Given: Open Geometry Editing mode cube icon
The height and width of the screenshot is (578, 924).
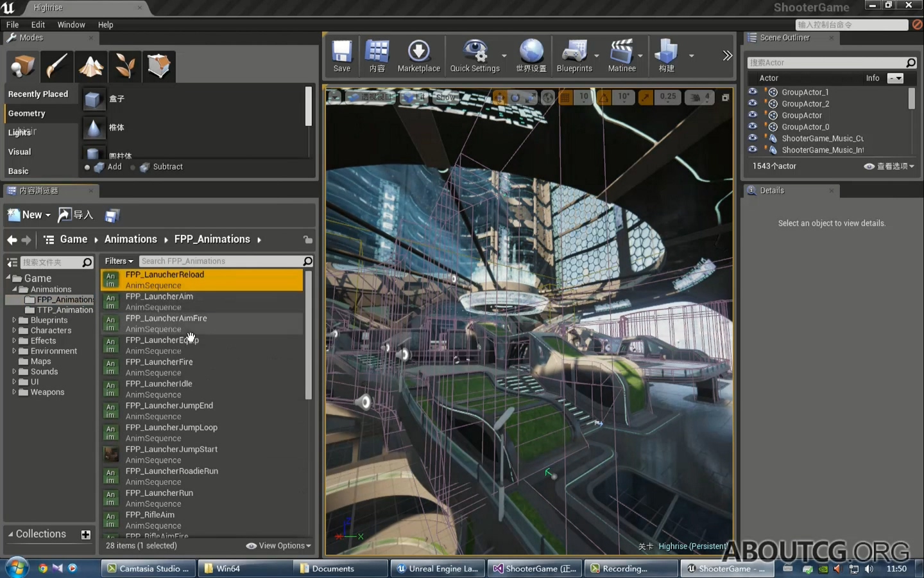Looking at the screenshot, I should pos(158,66).
